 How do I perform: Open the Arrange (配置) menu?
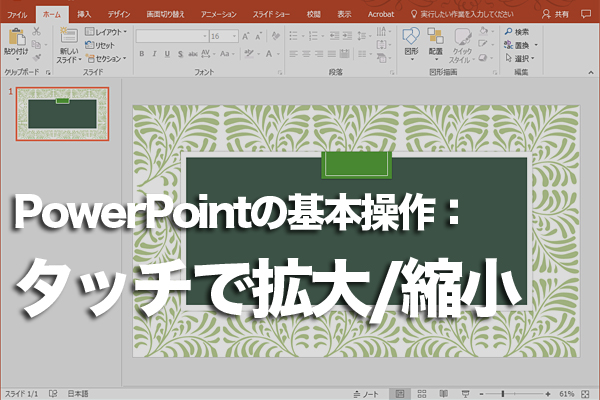[435, 44]
